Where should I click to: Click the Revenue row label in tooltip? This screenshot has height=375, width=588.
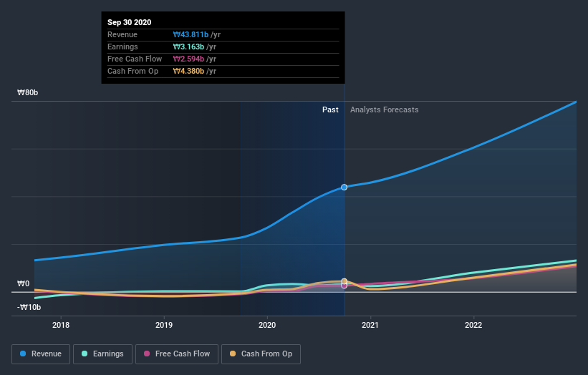(122, 34)
